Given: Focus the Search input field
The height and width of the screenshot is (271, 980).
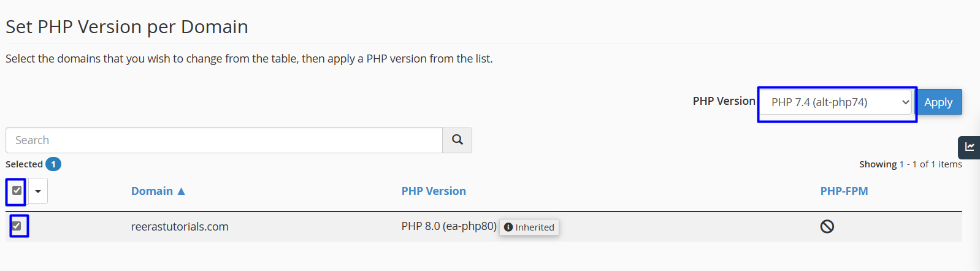Looking at the screenshot, I should tap(224, 140).
